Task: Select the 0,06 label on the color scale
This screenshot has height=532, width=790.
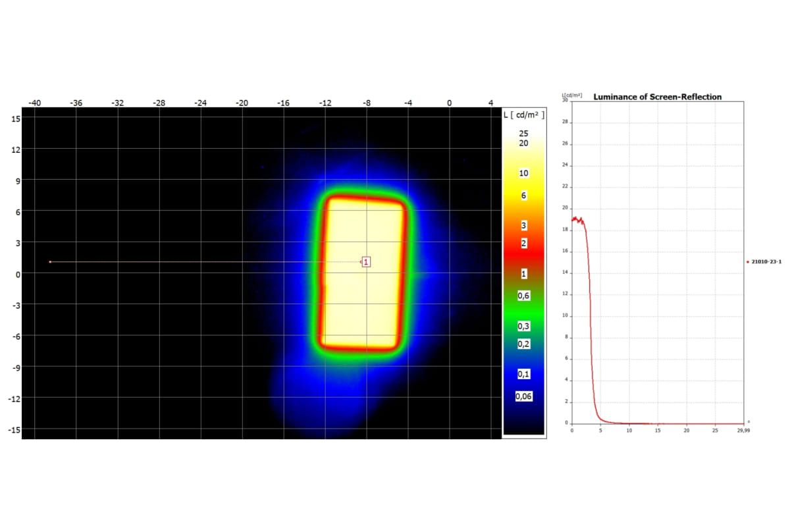Action: 523,396
